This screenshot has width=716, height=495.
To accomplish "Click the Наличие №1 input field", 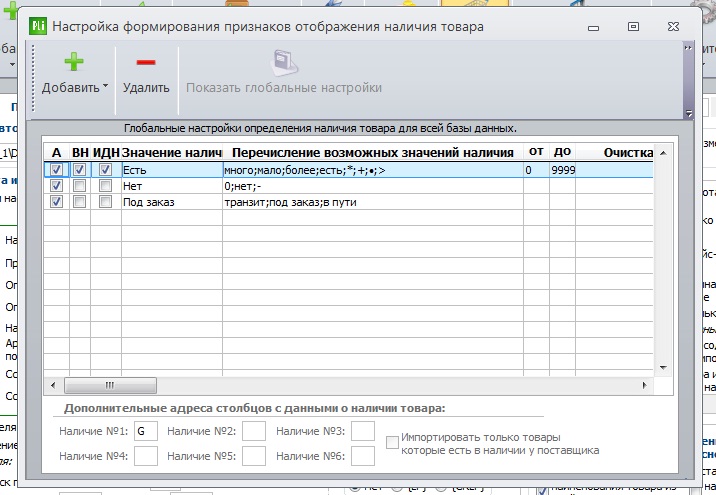I will click(x=146, y=431).
